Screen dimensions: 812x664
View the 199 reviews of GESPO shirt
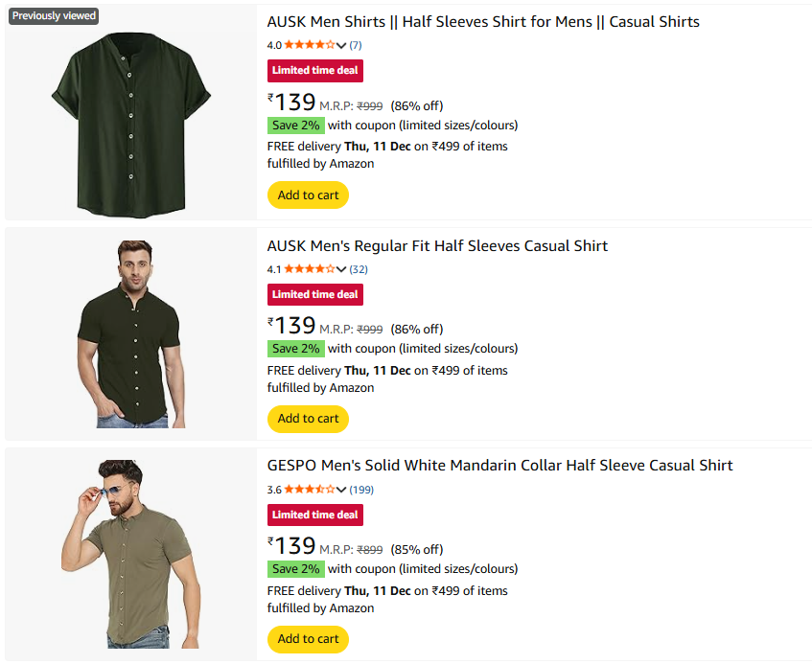pyautogui.click(x=361, y=490)
